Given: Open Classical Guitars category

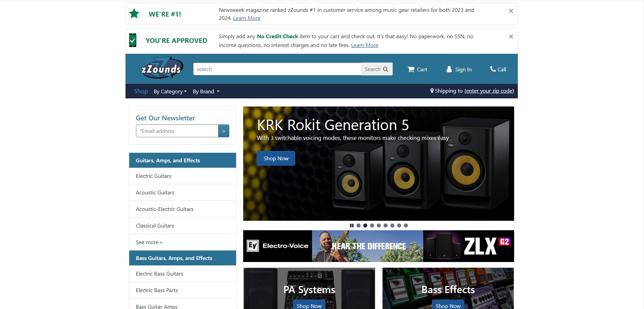Looking at the screenshot, I should (x=183, y=226).
